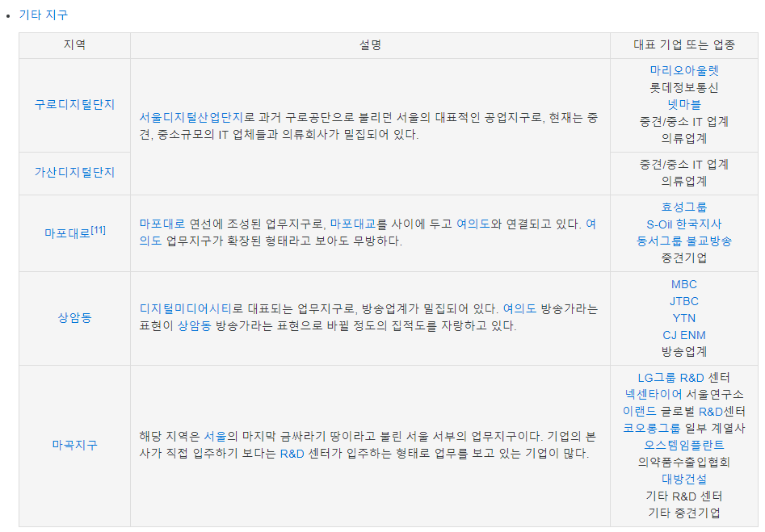Open the 오스템임플란트 link
765x532 pixels.
(x=684, y=445)
